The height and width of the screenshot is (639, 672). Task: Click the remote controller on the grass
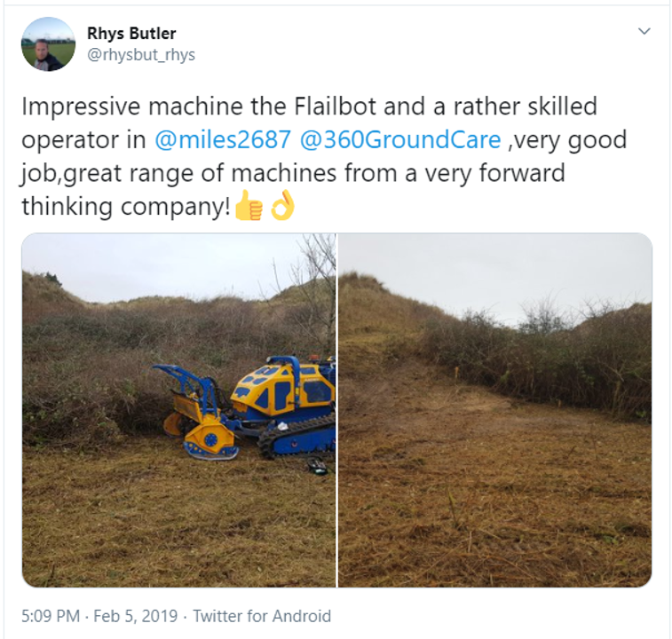317,466
